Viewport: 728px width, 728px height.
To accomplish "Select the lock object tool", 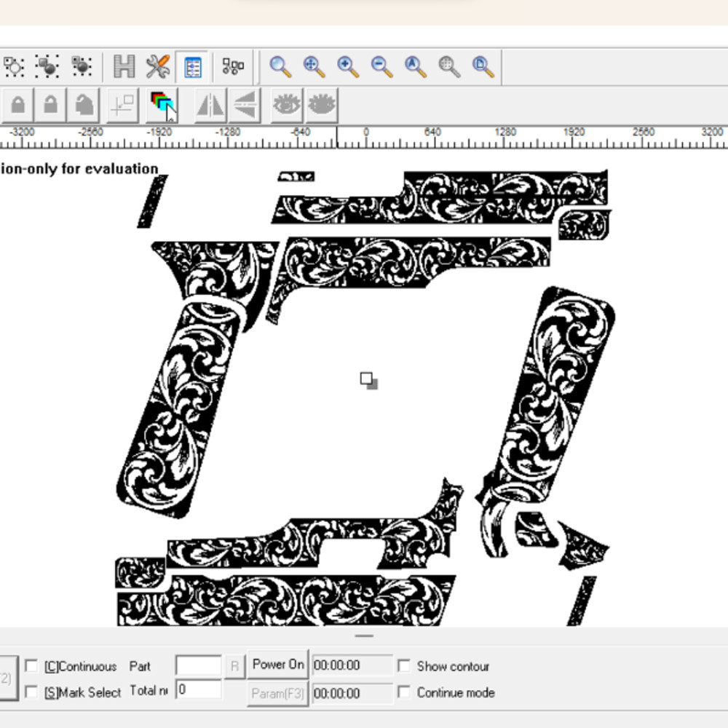I will (17, 104).
